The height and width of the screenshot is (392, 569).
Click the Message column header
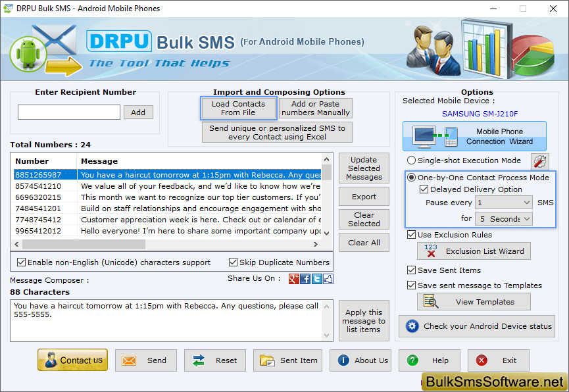click(199, 161)
